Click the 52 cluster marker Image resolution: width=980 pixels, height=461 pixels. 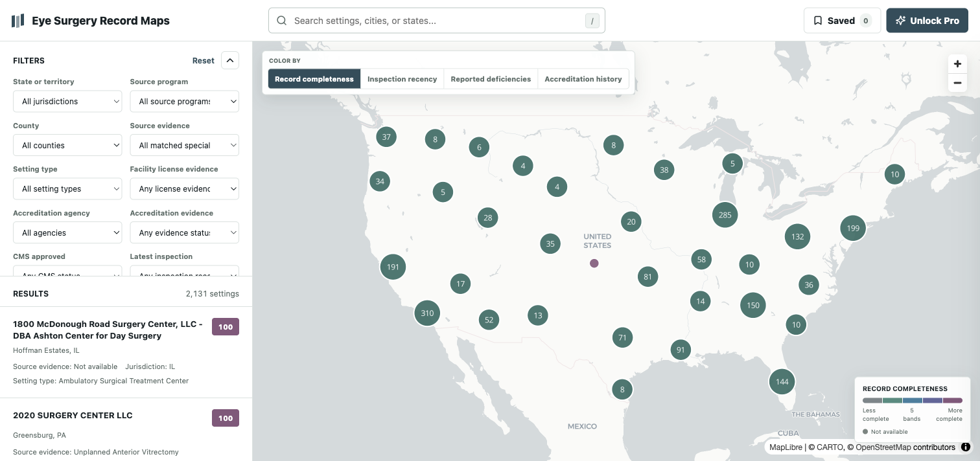pos(489,319)
